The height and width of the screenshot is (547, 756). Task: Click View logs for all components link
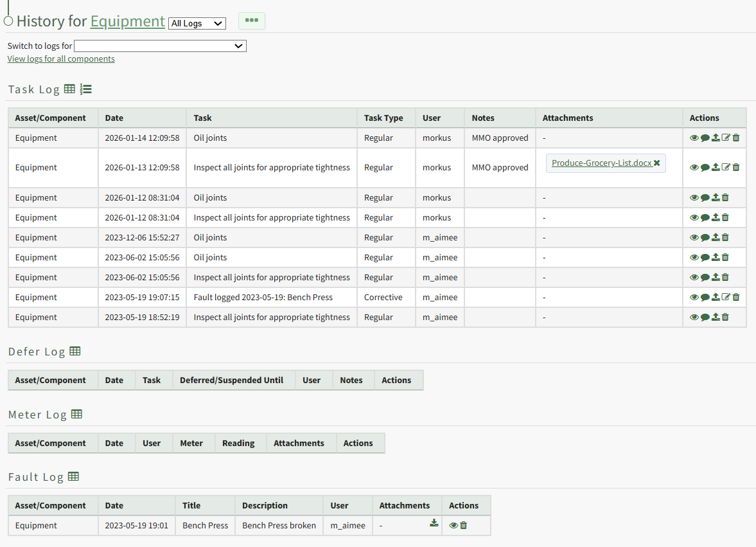pyautogui.click(x=61, y=59)
